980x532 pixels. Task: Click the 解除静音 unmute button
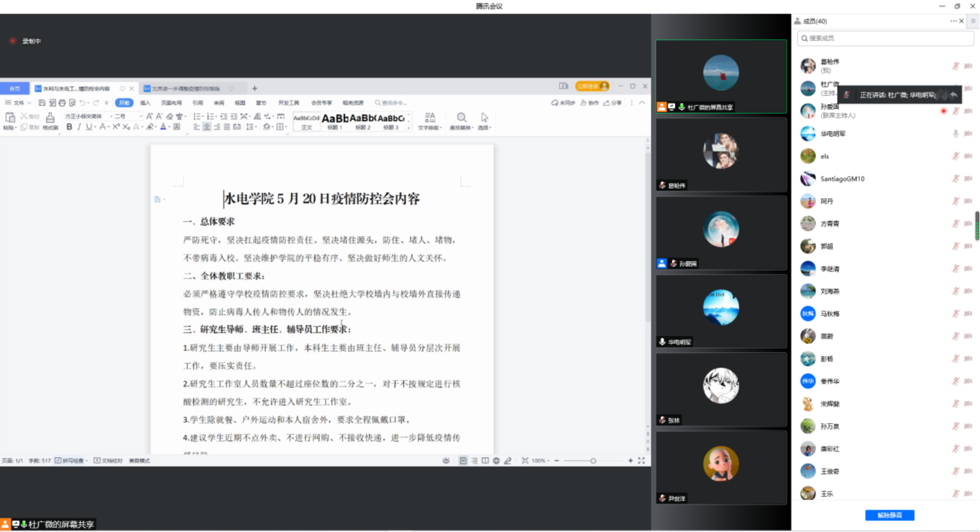pos(889,515)
